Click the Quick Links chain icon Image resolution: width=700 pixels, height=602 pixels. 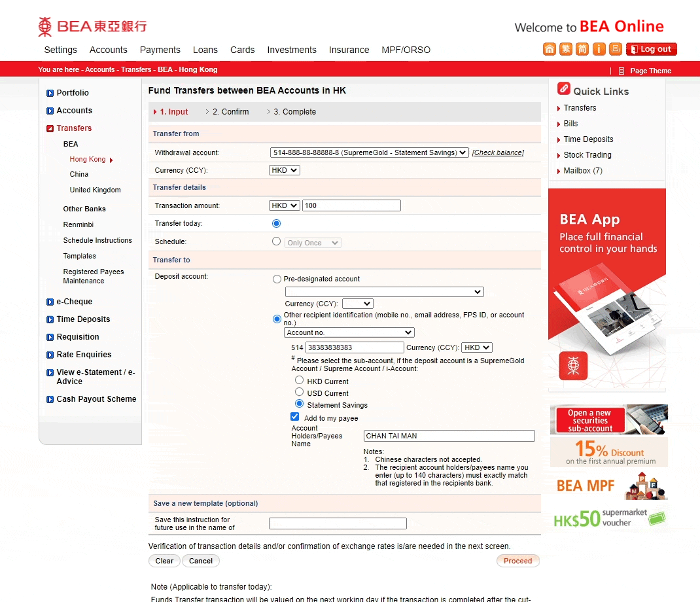coord(563,88)
